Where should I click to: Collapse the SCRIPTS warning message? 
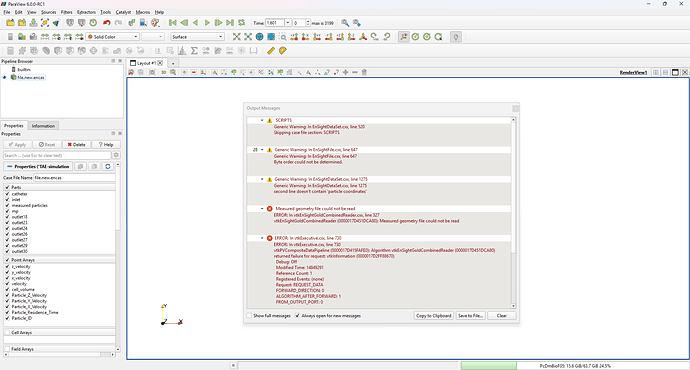tap(262, 120)
